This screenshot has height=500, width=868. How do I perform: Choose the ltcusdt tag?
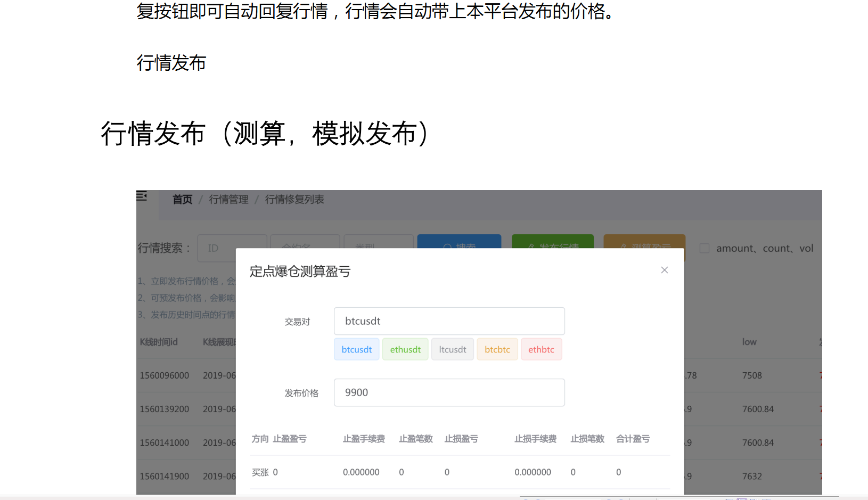(x=453, y=349)
